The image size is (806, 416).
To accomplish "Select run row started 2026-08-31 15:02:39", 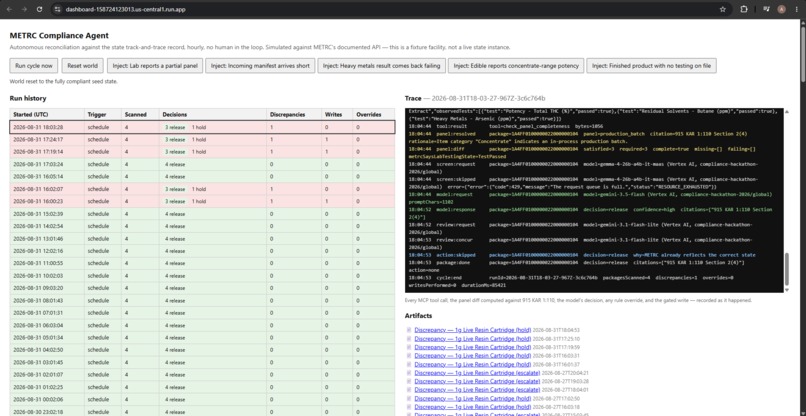I will 202,214.
